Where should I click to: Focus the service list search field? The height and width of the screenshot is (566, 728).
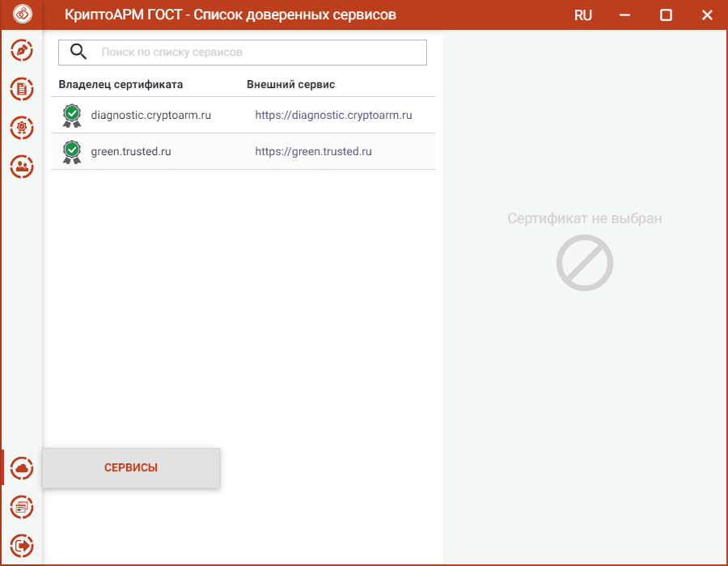point(243,53)
